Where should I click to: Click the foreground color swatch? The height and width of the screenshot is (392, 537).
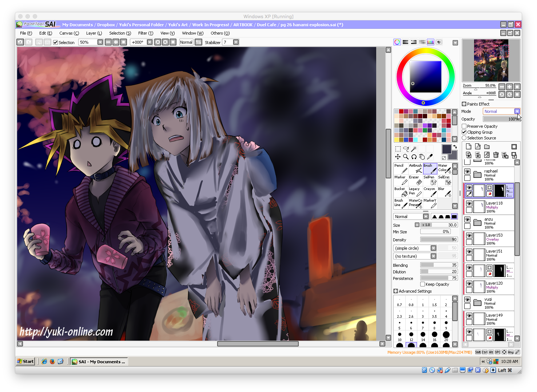tap(446, 149)
